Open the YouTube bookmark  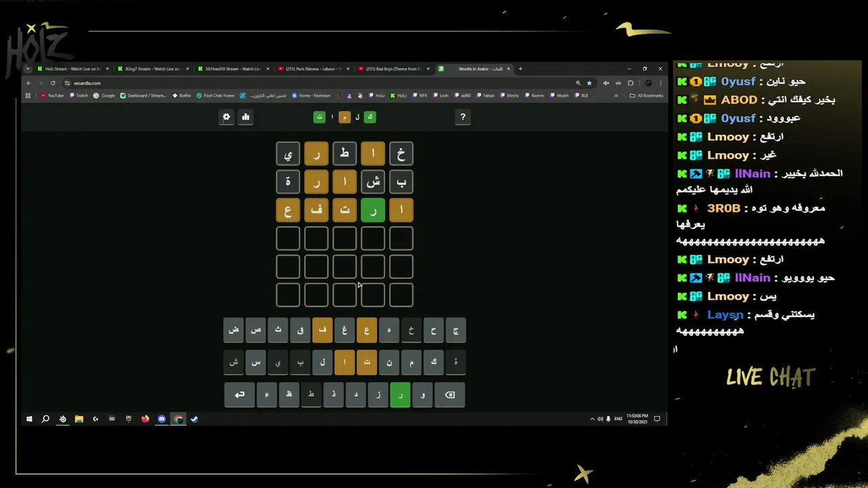tap(52, 96)
